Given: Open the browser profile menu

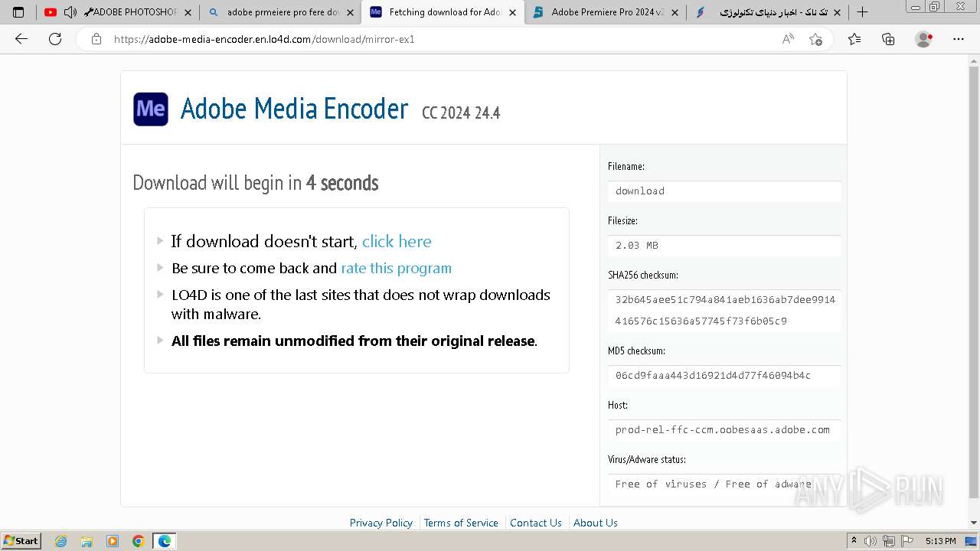Looking at the screenshot, I should coord(924,39).
